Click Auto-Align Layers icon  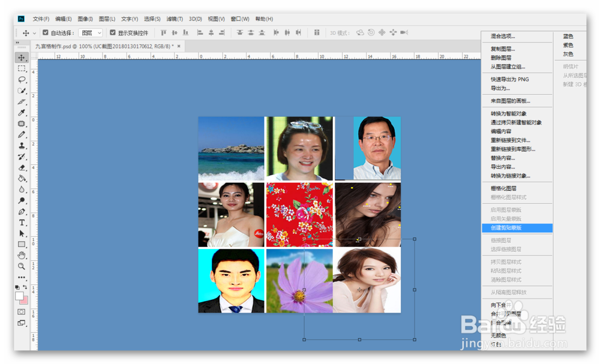(x=317, y=33)
